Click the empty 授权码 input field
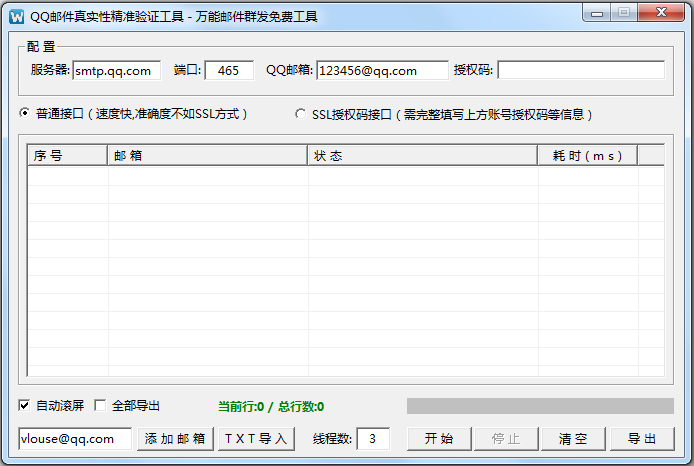The image size is (694, 466). (x=581, y=70)
